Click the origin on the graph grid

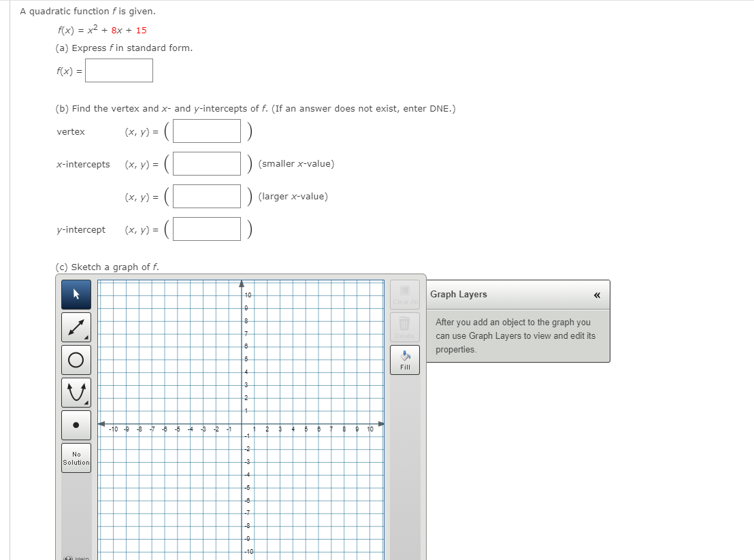[242, 422]
